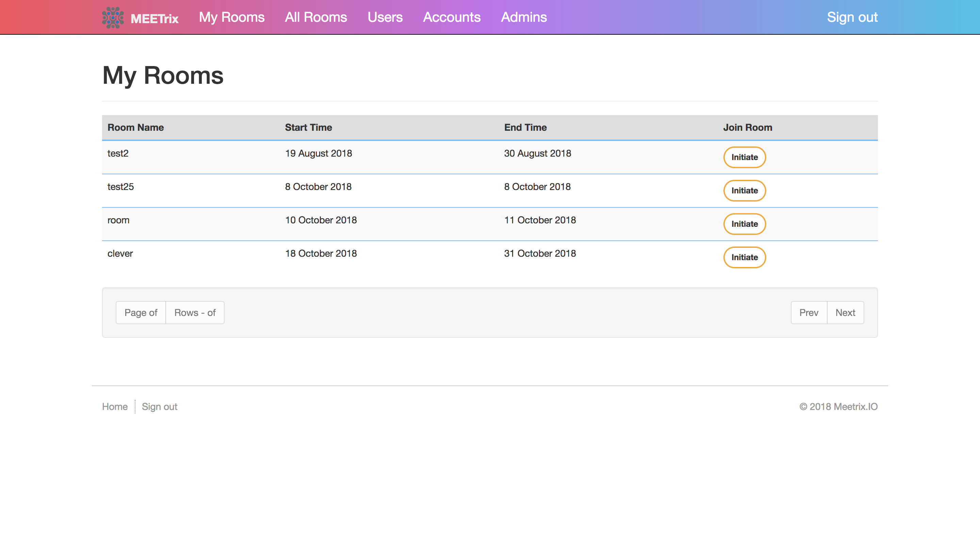Click the Page of indicator
Image resolution: width=980 pixels, height=538 pixels.
[x=141, y=313]
